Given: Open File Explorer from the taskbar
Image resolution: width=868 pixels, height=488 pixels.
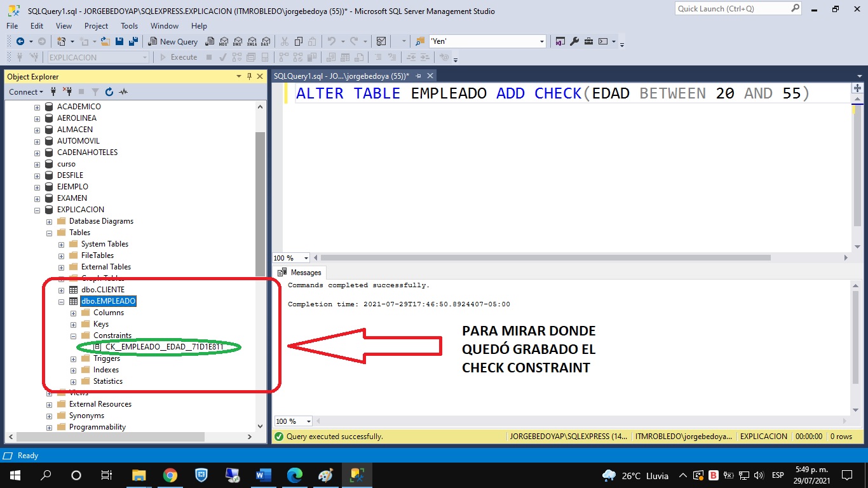Looking at the screenshot, I should (x=139, y=475).
